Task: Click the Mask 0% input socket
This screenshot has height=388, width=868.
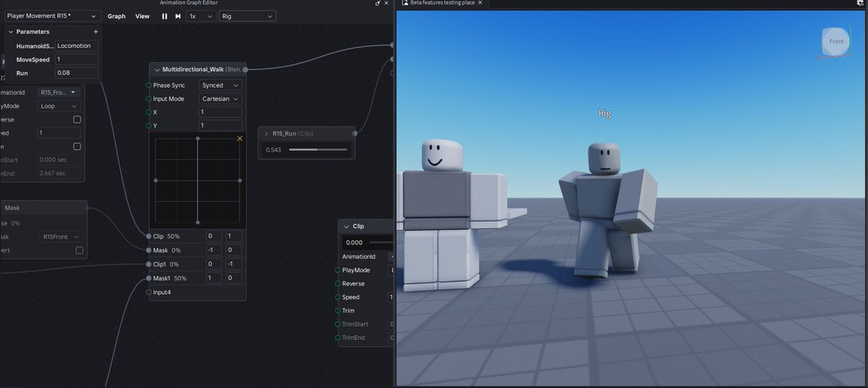Action: point(149,250)
